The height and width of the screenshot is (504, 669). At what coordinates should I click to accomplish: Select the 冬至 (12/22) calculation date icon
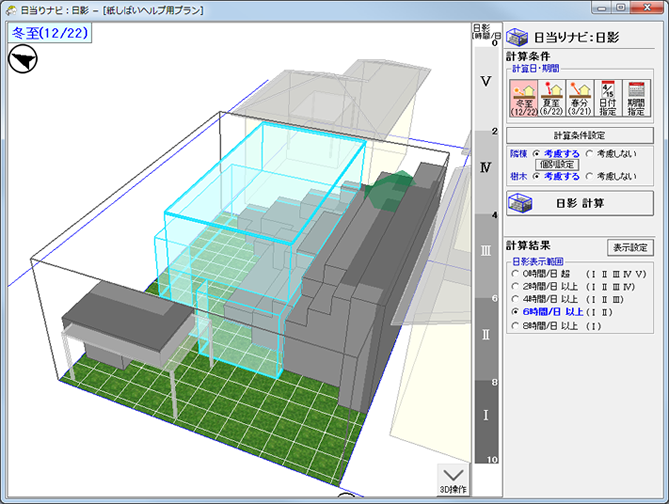click(x=524, y=98)
